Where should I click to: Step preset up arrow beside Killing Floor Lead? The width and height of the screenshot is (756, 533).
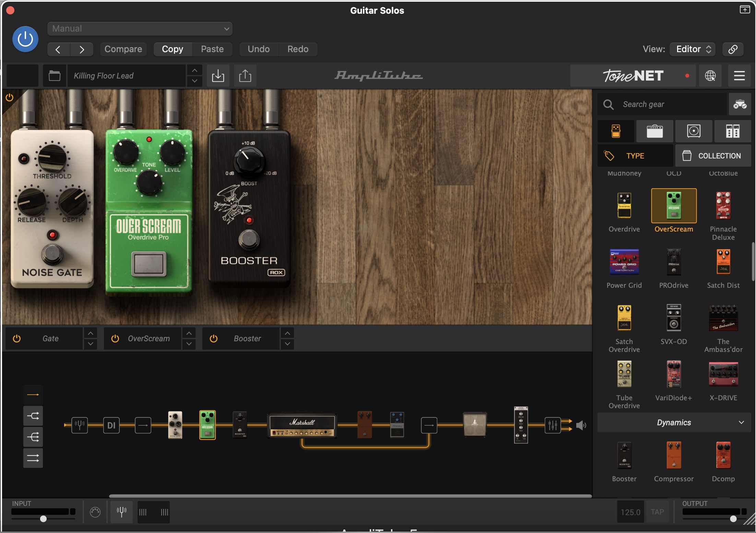194,70
